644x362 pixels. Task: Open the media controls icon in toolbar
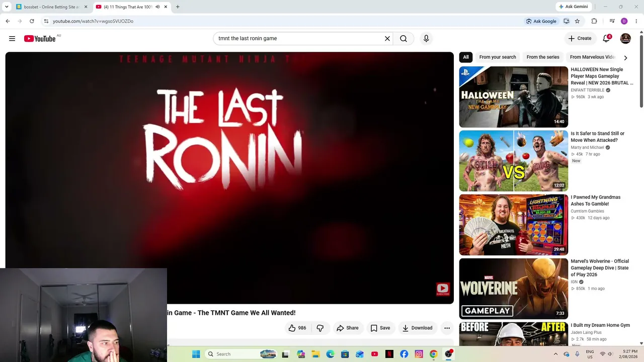tap(612, 21)
